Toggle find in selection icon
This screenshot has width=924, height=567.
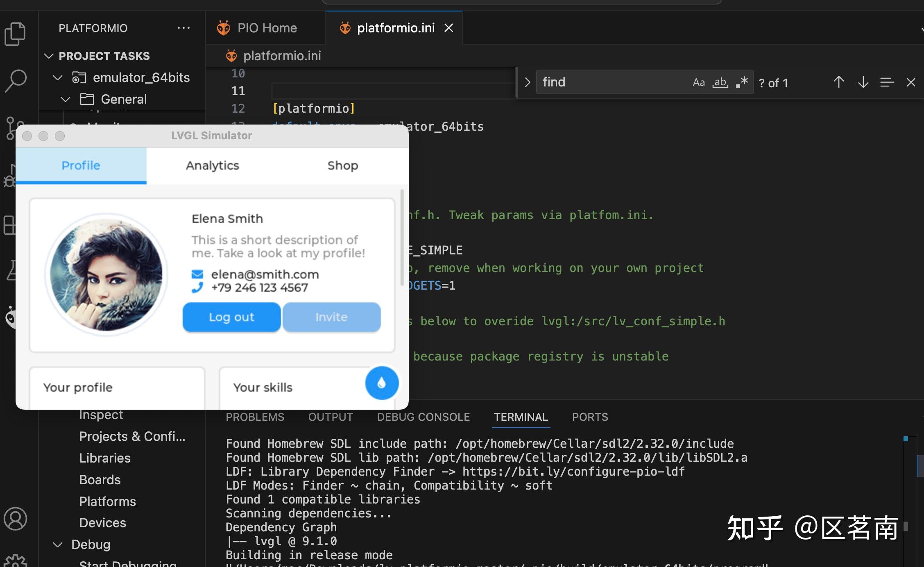887,82
